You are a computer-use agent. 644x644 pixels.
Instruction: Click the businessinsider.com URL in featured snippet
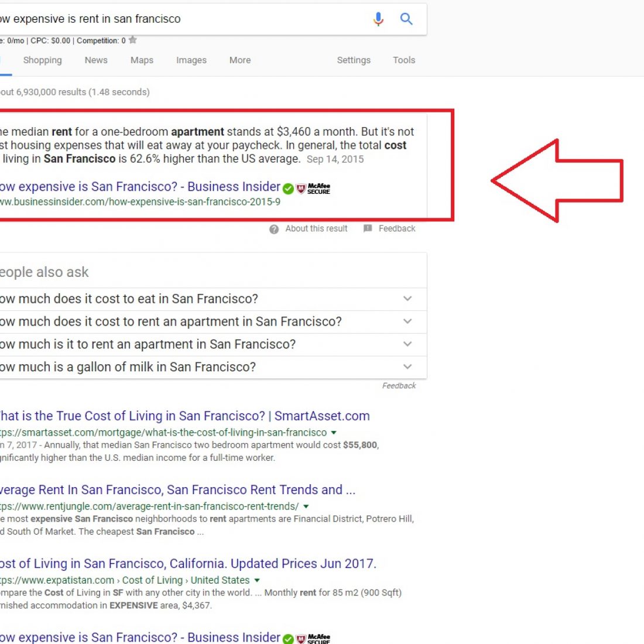coord(140,201)
